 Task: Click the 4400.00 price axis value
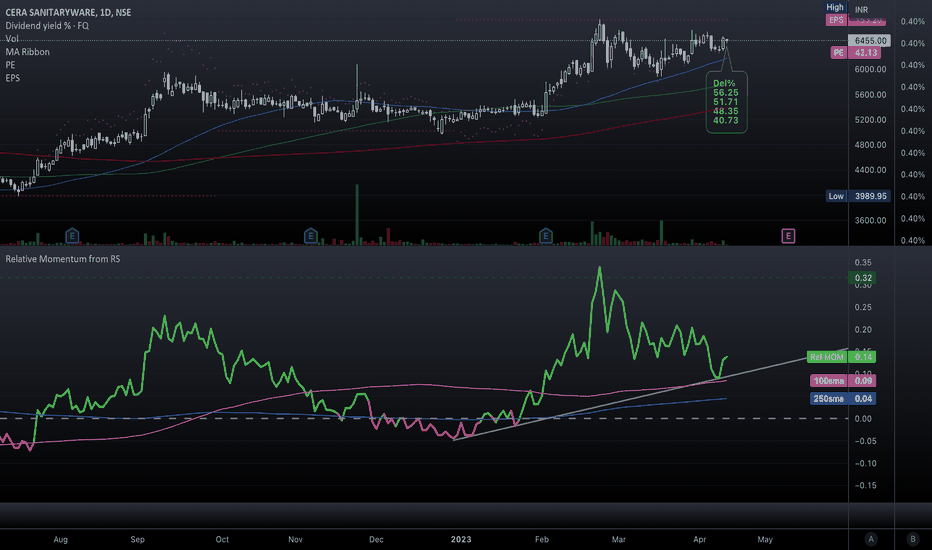870,169
